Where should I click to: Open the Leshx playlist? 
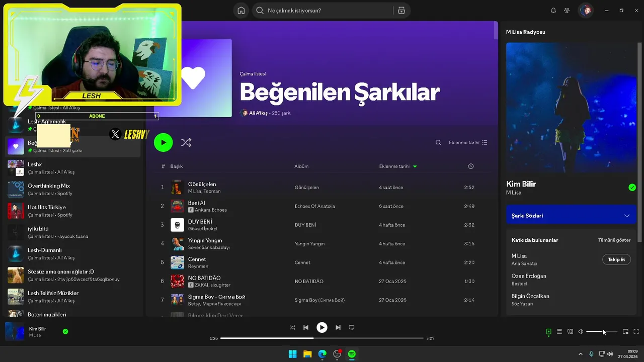73,168
